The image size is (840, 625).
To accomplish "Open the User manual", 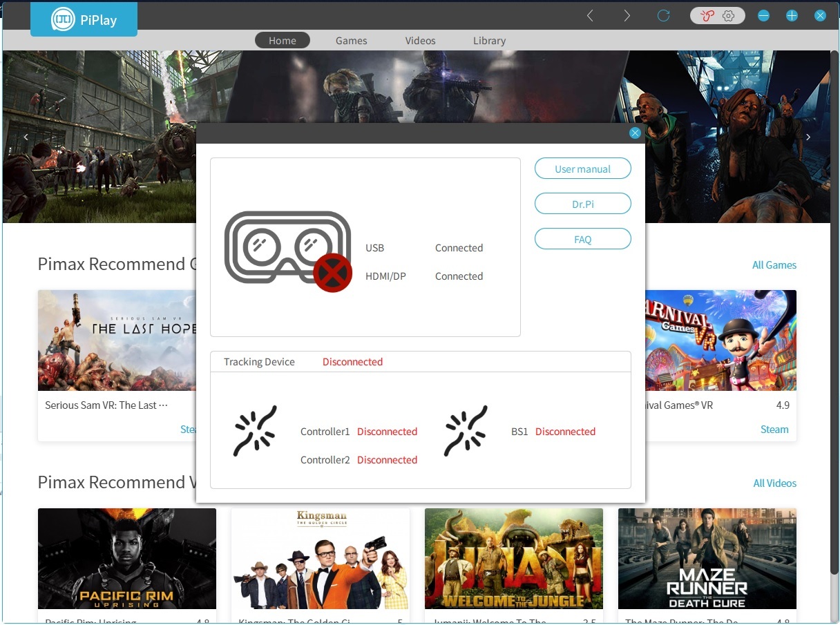I will click(x=583, y=169).
